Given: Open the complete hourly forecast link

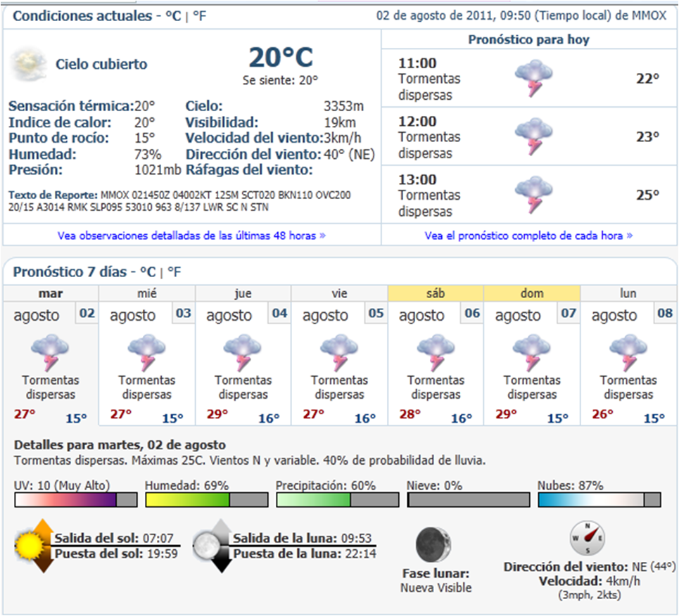Looking at the screenshot, I should coord(528,236).
